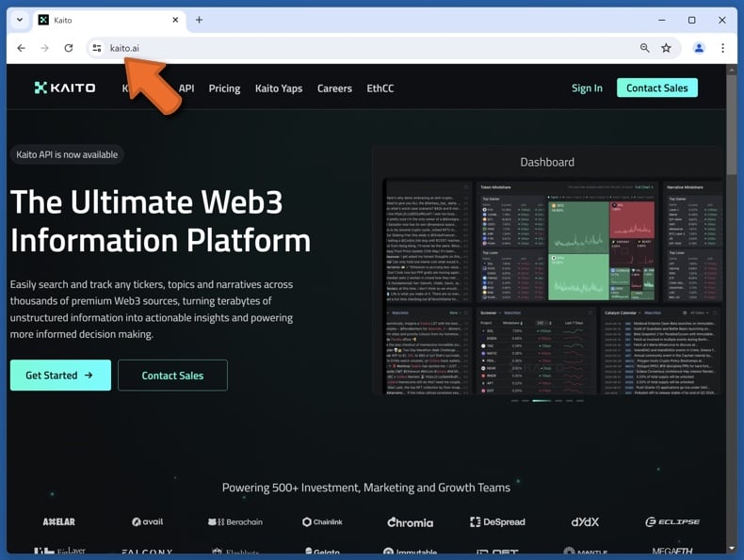Click the Axelar logo
Image resolution: width=744 pixels, height=560 pixels.
[x=58, y=521]
